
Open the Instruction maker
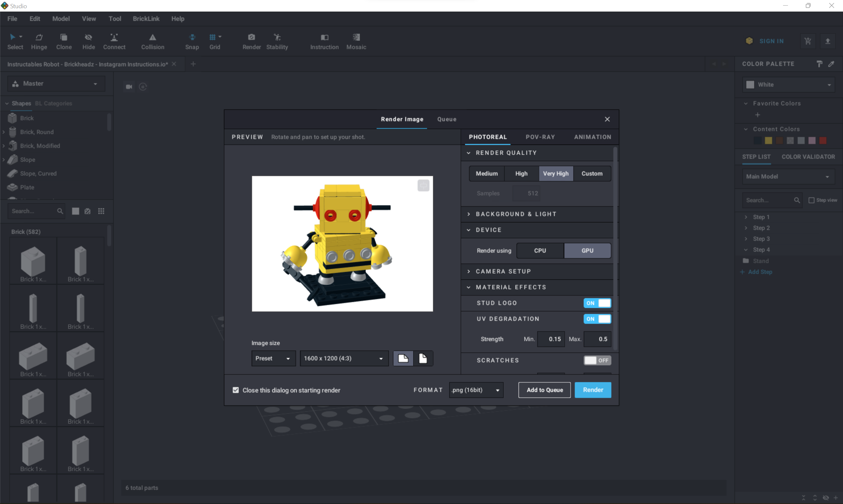tap(324, 41)
